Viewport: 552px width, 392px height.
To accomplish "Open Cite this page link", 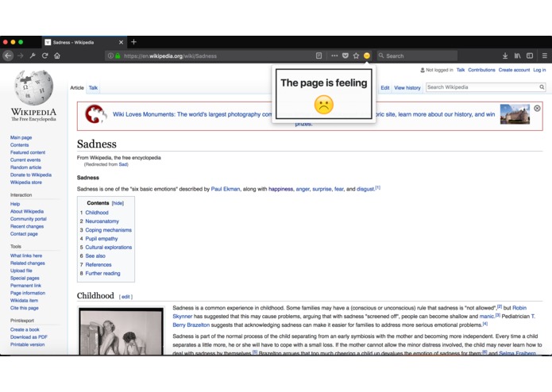I will [25, 308].
